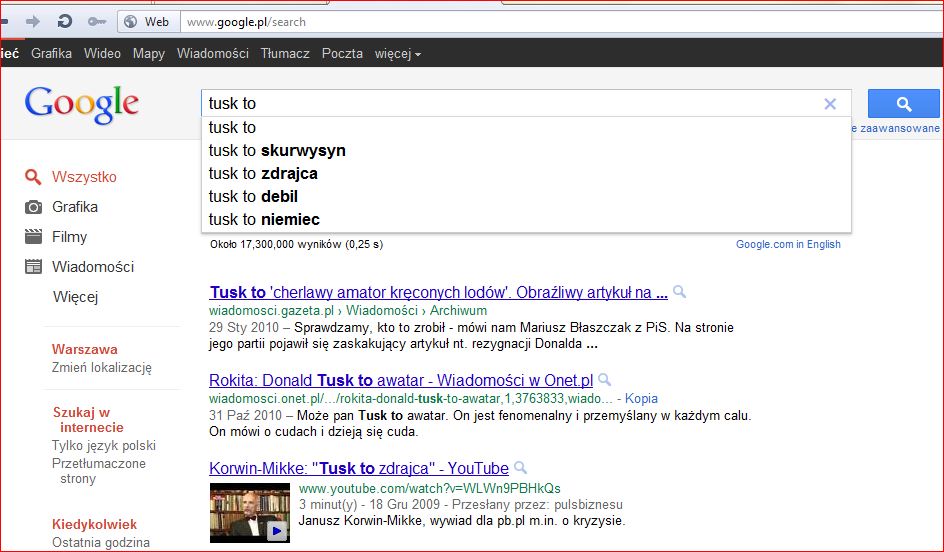The image size is (944, 552).
Task: Open Wideo in the top black bar
Action: [x=102, y=54]
